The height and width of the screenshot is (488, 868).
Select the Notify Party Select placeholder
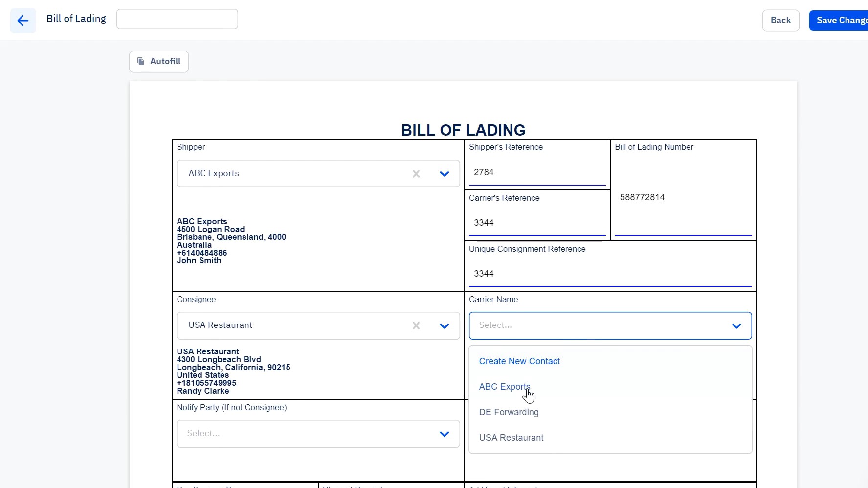tap(203, 433)
